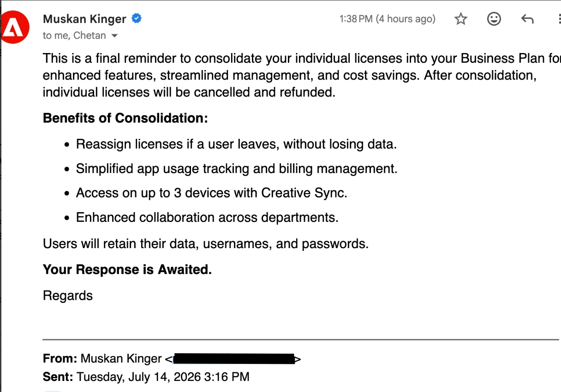Click the reply arrow icon
This screenshot has height=392, width=561.
[x=527, y=19]
